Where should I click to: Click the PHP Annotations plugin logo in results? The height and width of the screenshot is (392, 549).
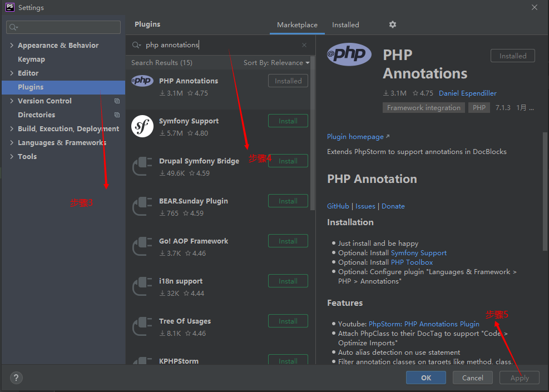(x=142, y=81)
